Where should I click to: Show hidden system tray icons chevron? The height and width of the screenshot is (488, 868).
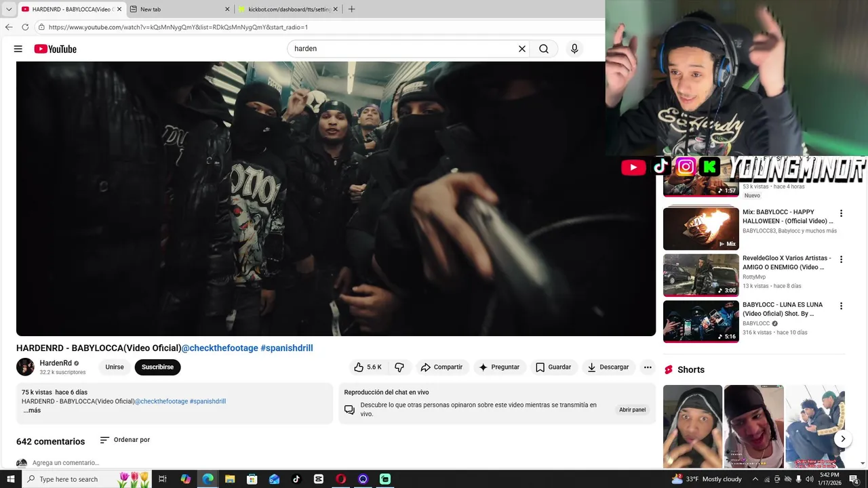pyautogui.click(x=755, y=479)
